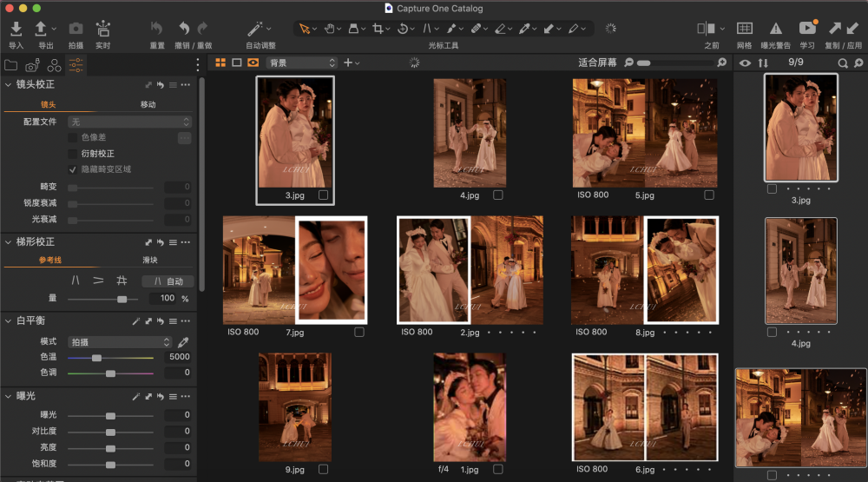Switch to the Slider (滑块) tab
This screenshot has width=868, height=482.
pos(150,260)
